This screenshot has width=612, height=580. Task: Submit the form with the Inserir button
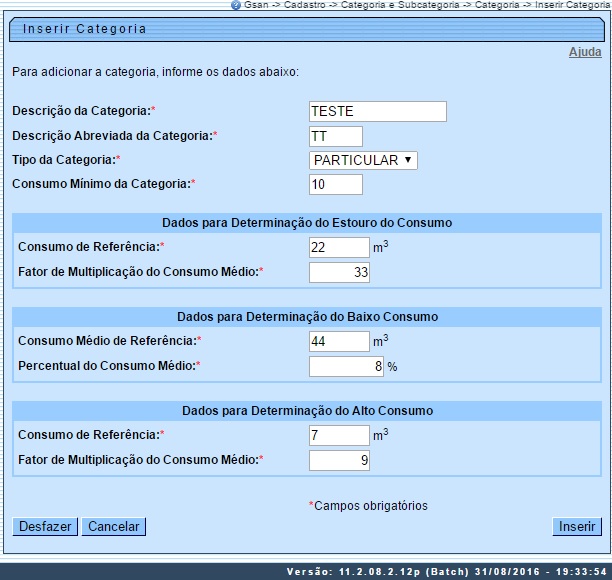click(577, 527)
